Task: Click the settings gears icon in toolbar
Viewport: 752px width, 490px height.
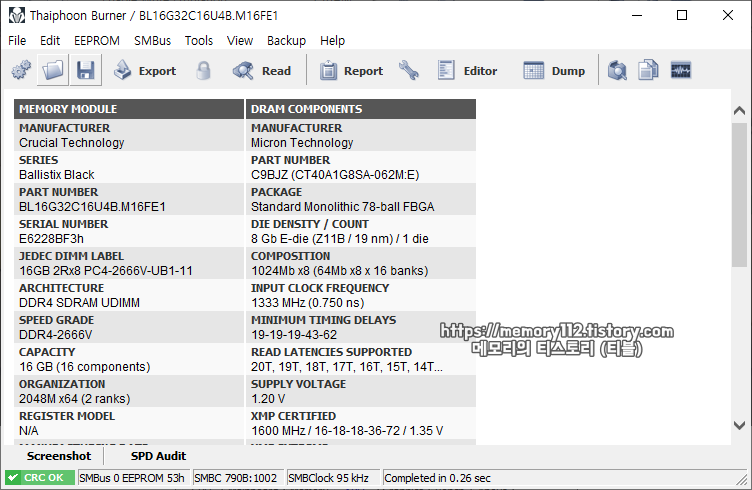Action: tap(21, 70)
